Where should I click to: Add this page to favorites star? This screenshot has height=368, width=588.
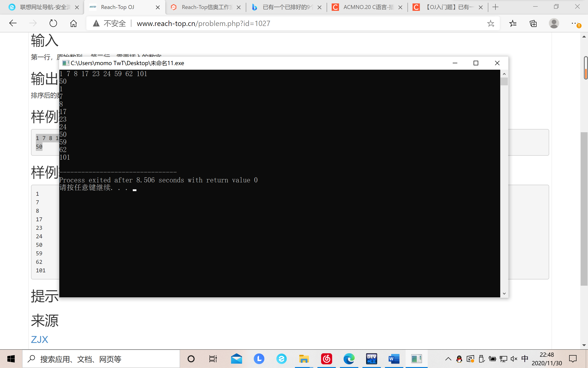(491, 23)
